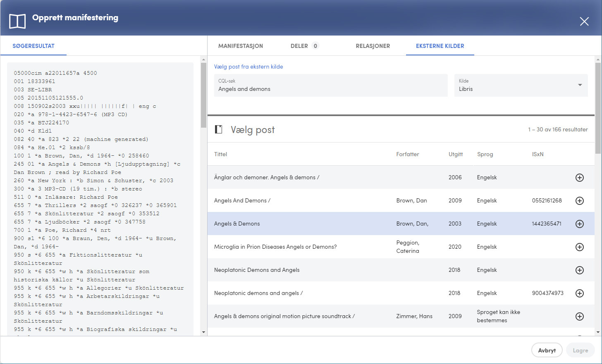Add the "Änglar och demoner" record via plus icon
The height and width of the screenshot is (364, 602).
tap(580, 178)
